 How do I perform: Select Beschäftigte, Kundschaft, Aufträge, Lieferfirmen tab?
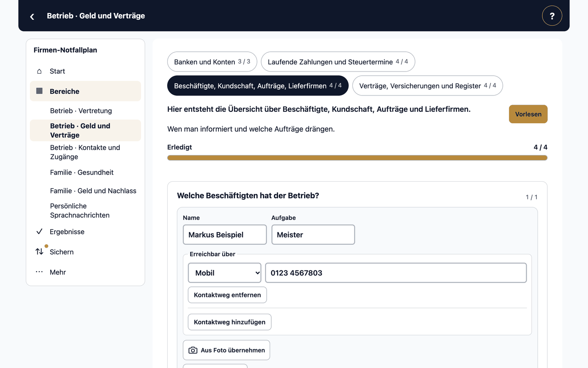pyautogui.click(x=258, y=86)
